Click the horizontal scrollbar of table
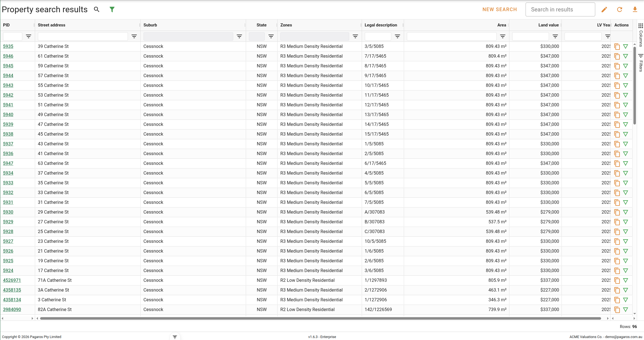This screenshot has width=644, height=340. point(320,318)
